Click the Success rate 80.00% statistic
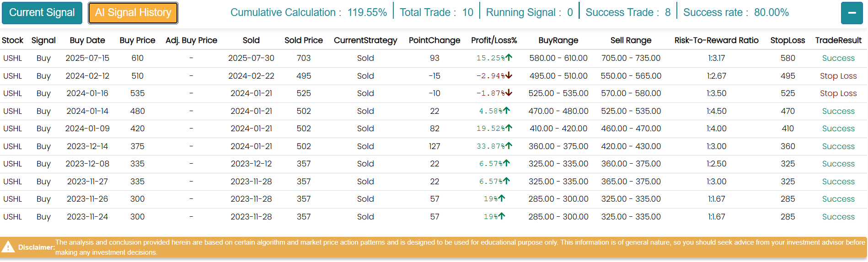 point(735,13)
